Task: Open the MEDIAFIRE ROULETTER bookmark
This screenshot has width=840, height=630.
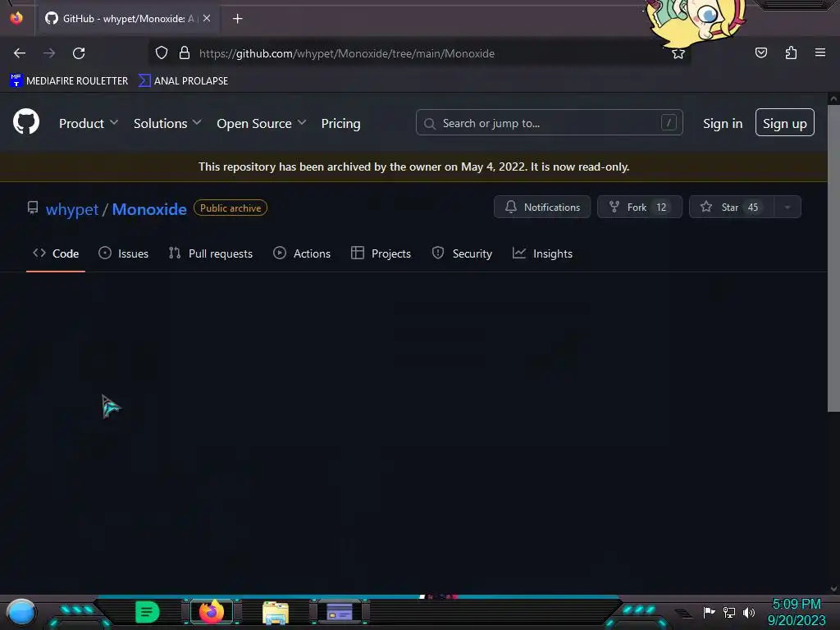Action: tap(69, 81)
